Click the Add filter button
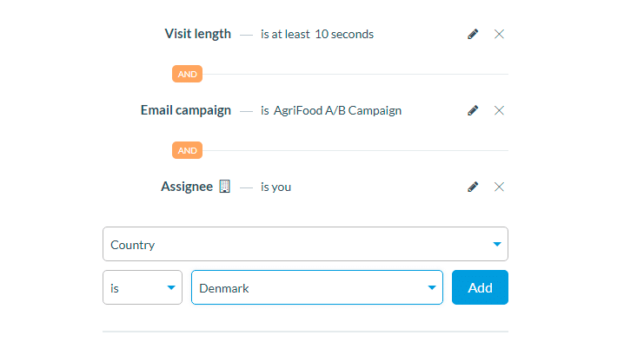The image size is (644, 342). pos(480,287)
